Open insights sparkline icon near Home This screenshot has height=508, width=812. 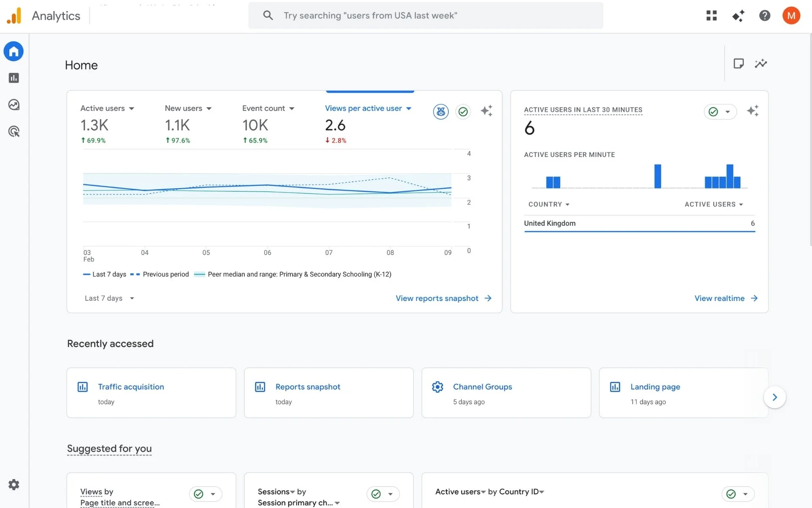coord(761,63)
